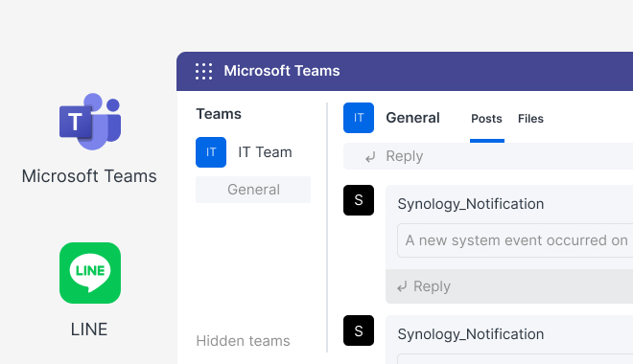
Task: Click first Synology_Notification sender name
Action: coord(471,204)
